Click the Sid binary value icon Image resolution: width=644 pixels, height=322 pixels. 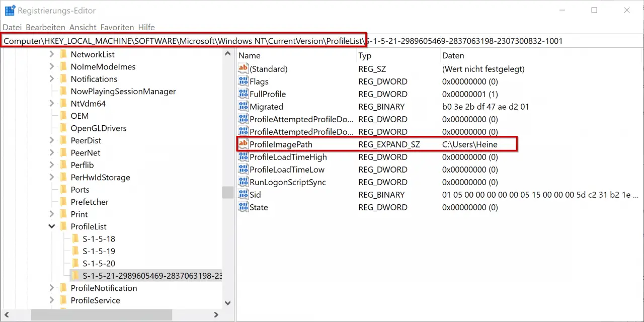(244, 195)
